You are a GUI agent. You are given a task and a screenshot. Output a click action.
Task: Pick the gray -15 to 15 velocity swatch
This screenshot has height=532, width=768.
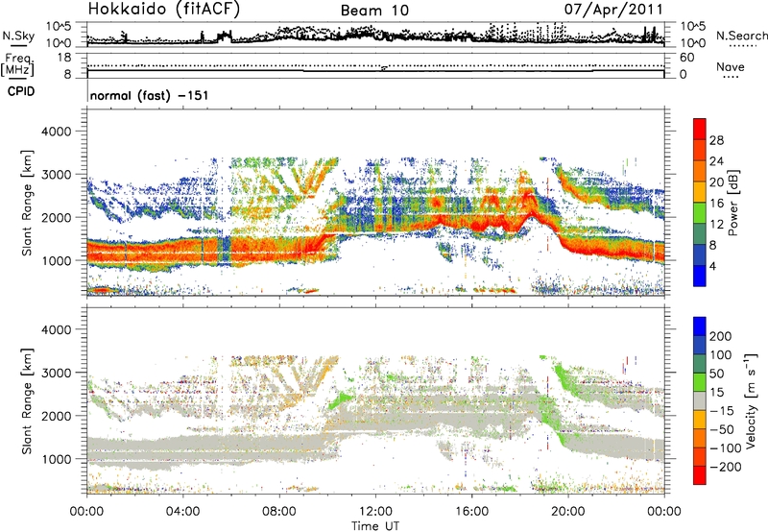pos(700,400)
